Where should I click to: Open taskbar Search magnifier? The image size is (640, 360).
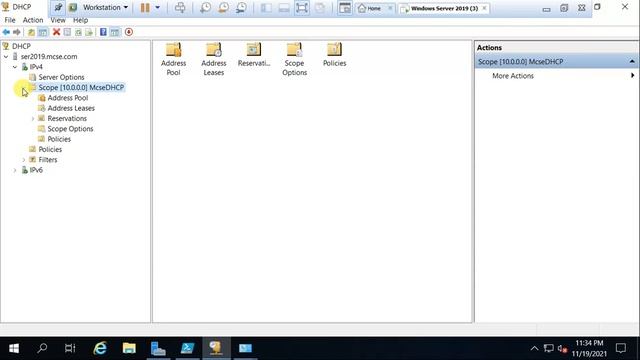point(42,348)
